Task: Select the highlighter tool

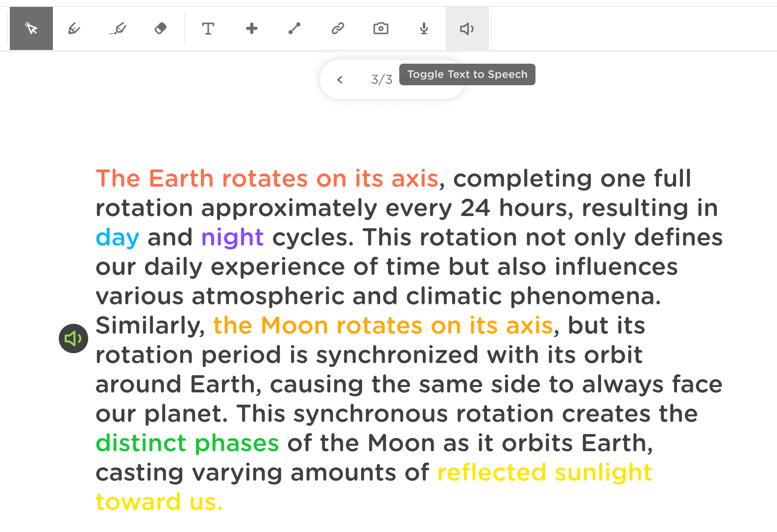Action: coord(118,28)
